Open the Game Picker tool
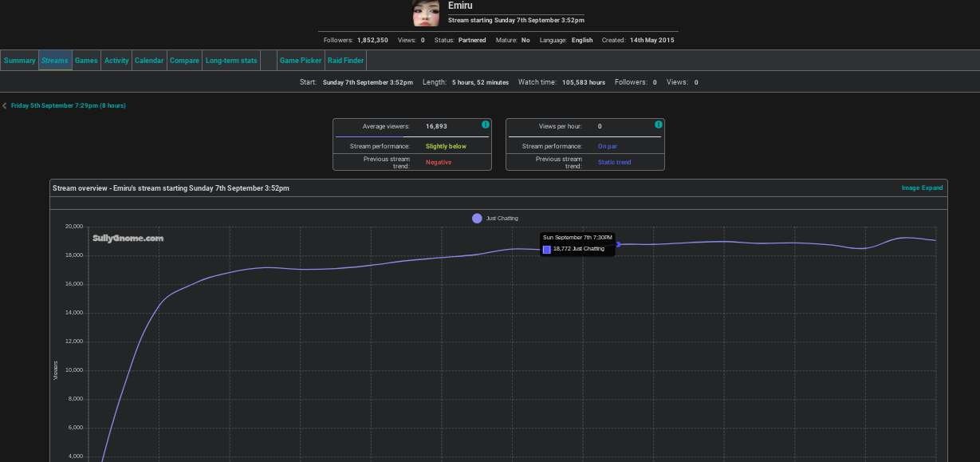Image resolution: width=980 pixels, height=462 pixels. 301,61
